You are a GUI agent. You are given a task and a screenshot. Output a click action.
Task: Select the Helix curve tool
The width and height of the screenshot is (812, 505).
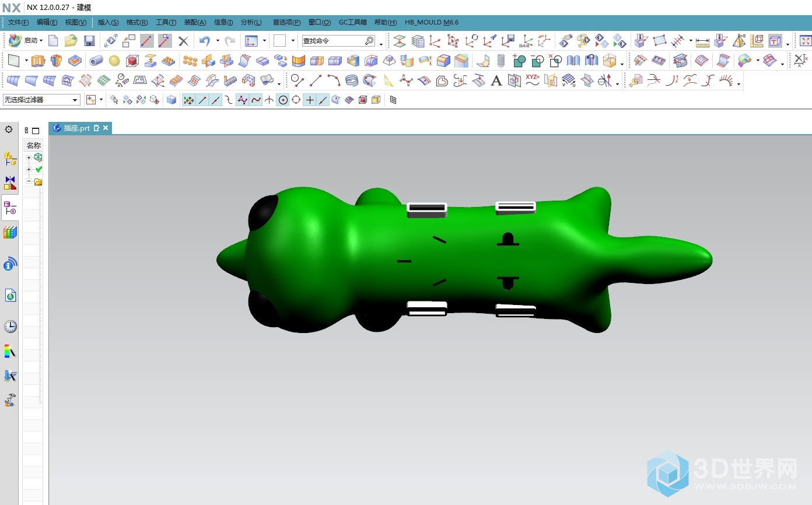[x=352, y=80]
